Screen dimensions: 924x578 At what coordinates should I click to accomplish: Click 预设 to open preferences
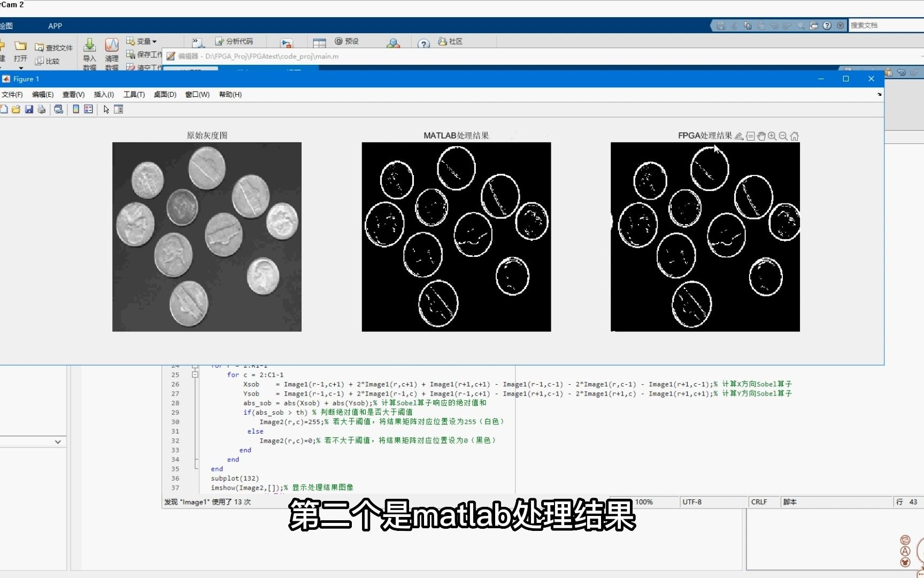346,41
